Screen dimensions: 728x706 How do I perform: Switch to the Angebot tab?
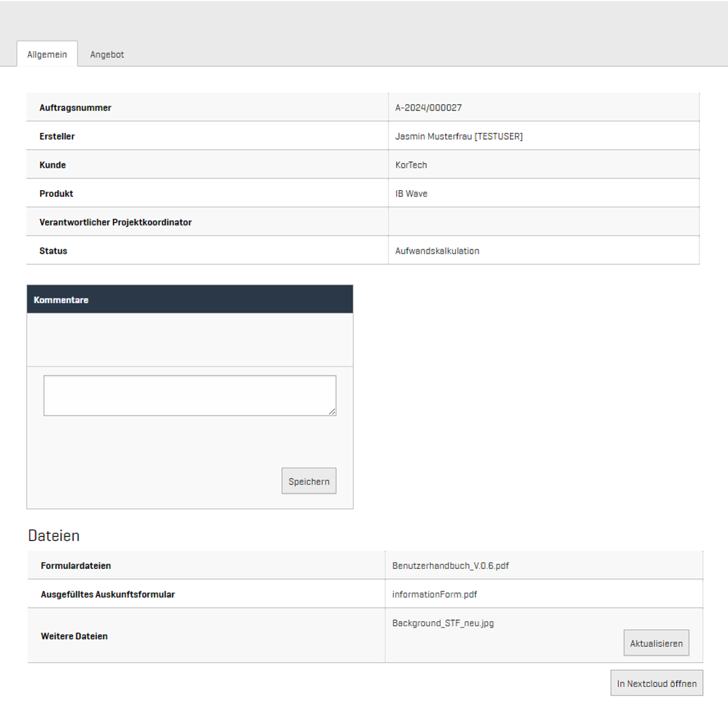(x=106, y=55)
